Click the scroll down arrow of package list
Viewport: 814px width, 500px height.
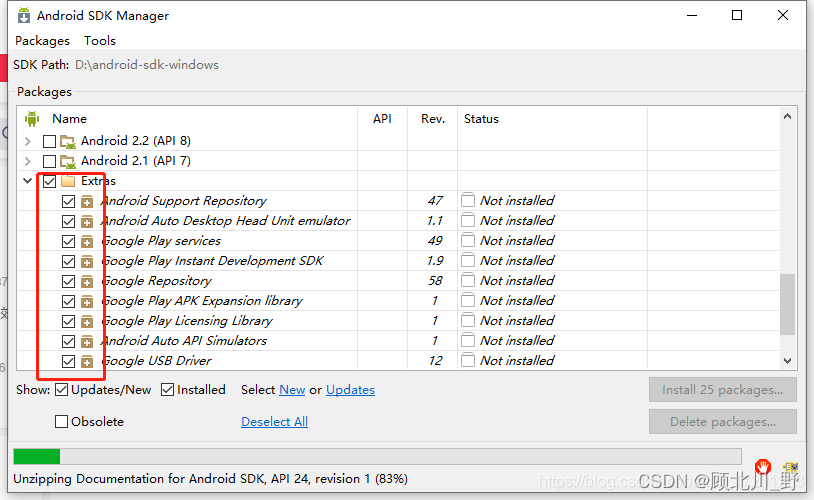point(788,360)
